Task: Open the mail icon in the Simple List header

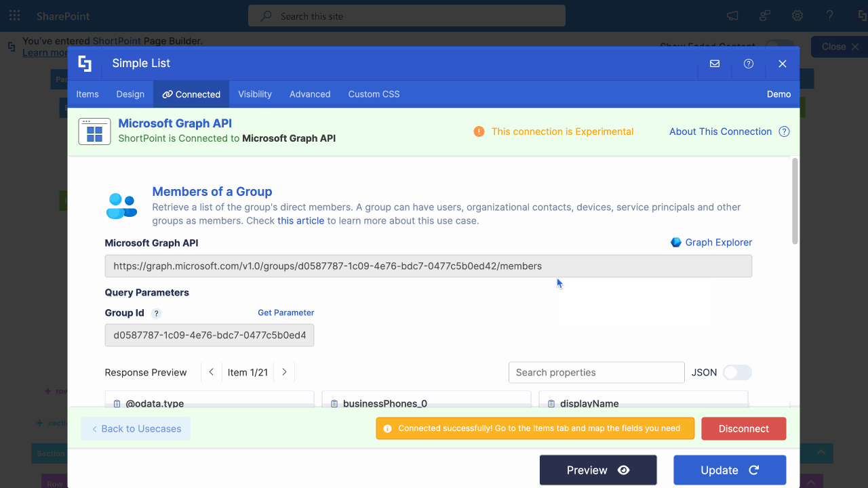Action: pyautogui.click(x=715, y=64)
